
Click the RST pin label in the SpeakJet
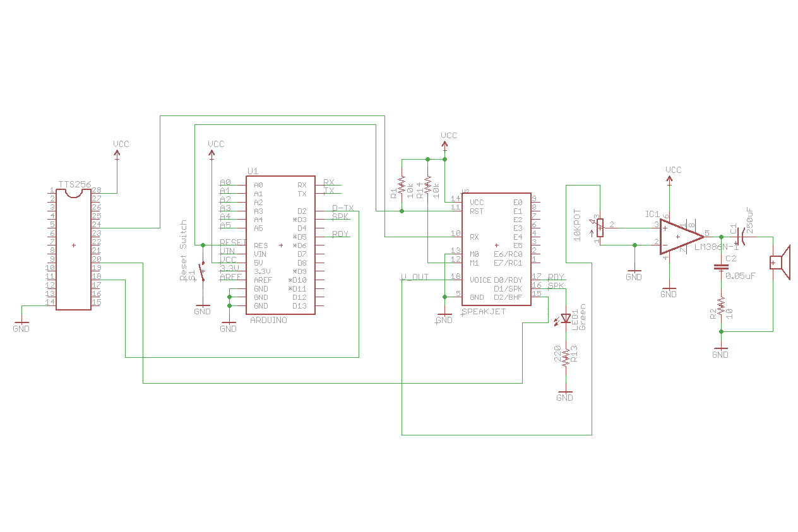(477, 211)
